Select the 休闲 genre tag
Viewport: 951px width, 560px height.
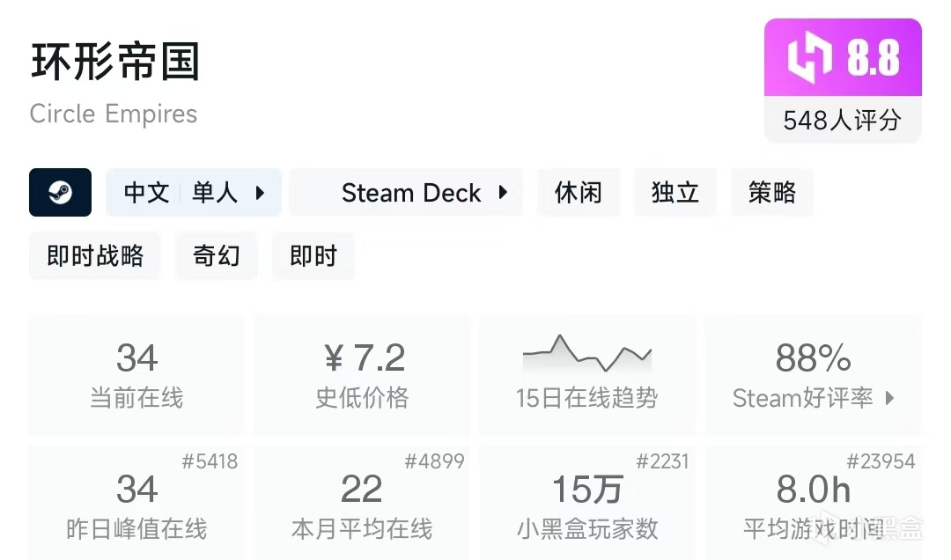pos(579,192)
